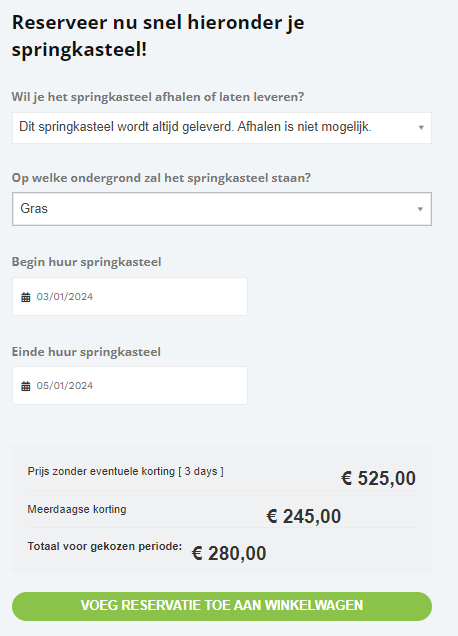Click the € 280,00 total amount

click(229, 553)
